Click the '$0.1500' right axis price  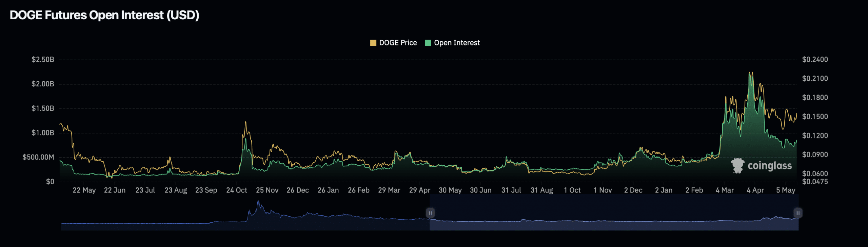pos(815,117)
